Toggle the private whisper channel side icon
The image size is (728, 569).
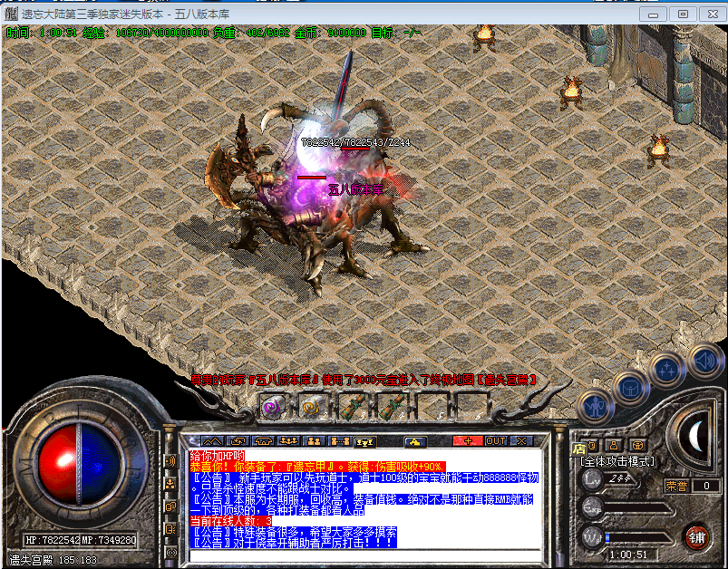click(170, 529)
